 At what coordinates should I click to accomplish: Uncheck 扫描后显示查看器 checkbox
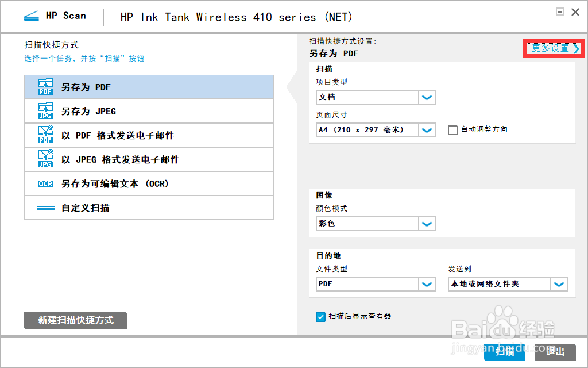pos(321,316)
